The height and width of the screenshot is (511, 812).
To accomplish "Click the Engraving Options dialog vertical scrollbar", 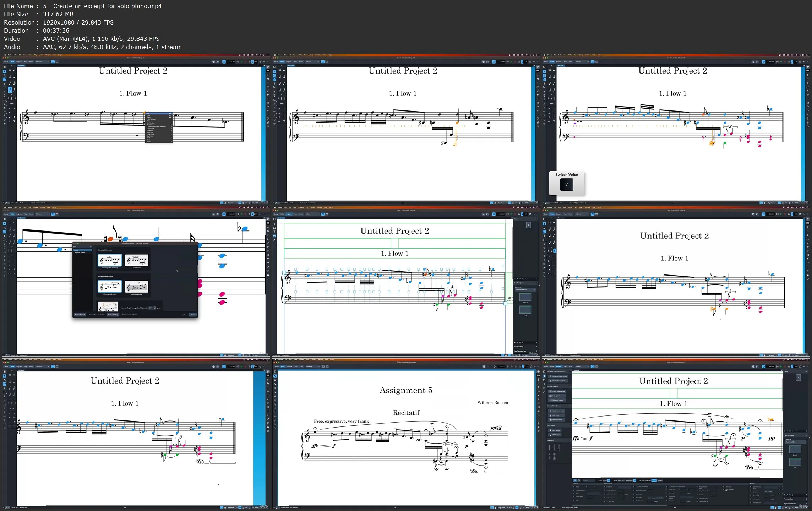I will coord(197,269).
